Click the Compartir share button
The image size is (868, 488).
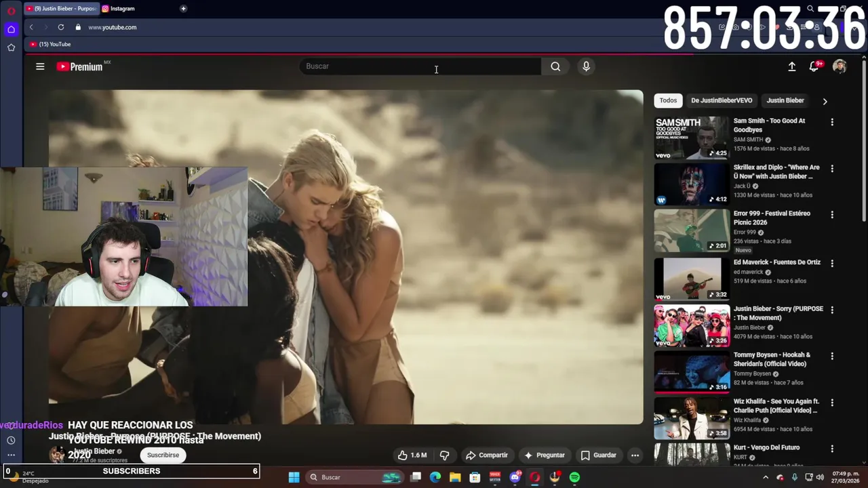point(486,455)
